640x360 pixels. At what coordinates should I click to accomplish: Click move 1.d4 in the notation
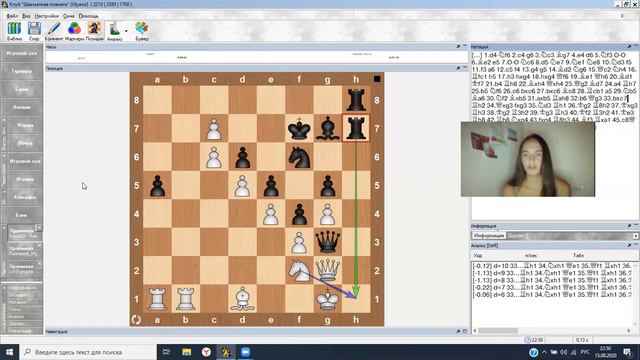coord(491,55)
